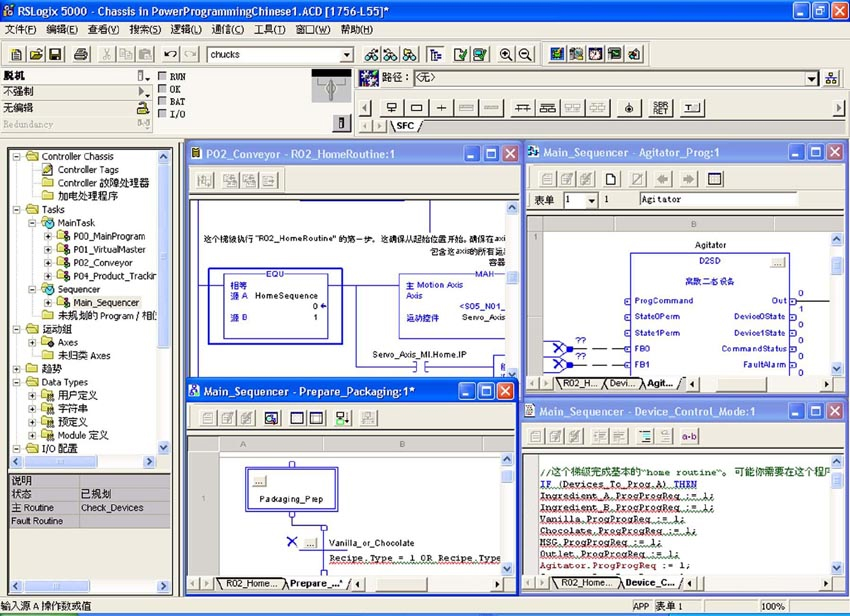Click the first icon in the HomeRoutine toolbar
Screen dimensions: 850x616
[x=205, y=180]
